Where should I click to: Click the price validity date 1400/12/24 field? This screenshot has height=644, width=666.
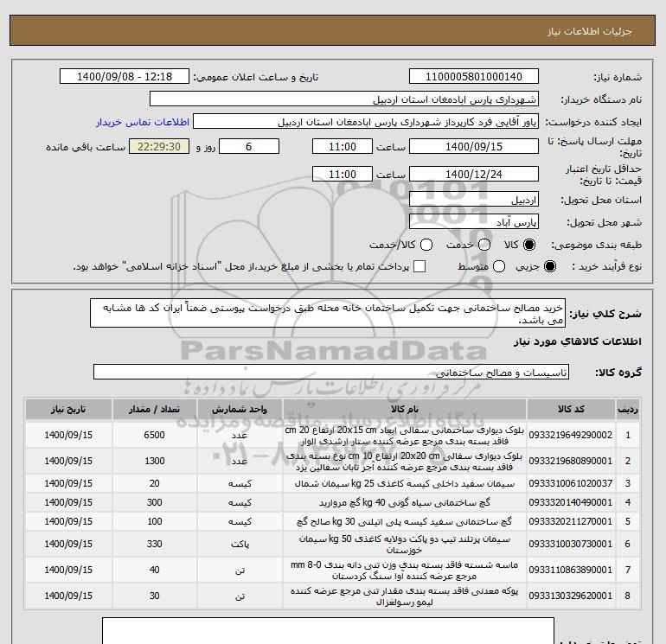click(474, 174)
